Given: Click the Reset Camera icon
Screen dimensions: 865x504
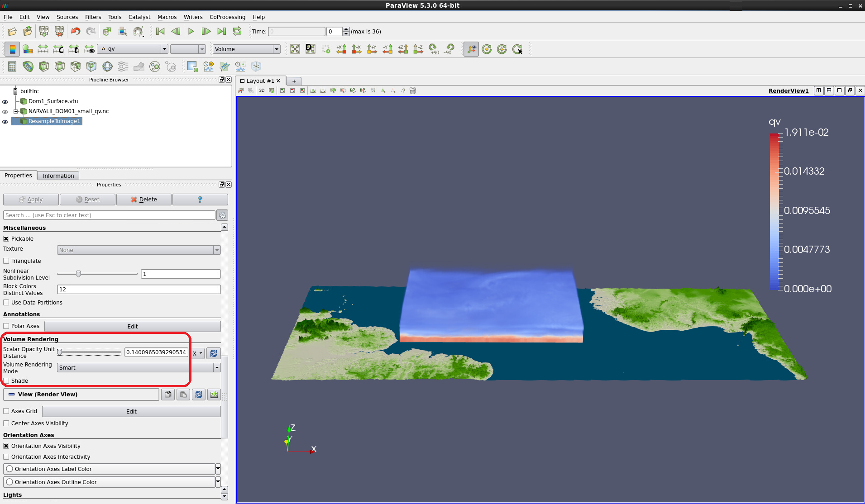Looking at the screenshot, I should click(295, 49).
